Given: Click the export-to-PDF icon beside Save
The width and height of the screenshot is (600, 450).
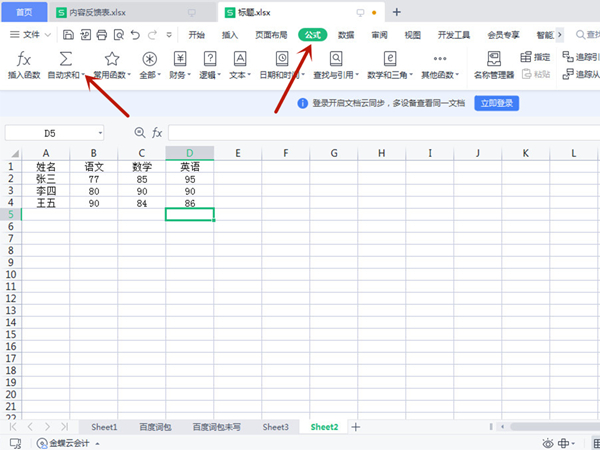Looking at the screenshot, I should pos(85,35).
